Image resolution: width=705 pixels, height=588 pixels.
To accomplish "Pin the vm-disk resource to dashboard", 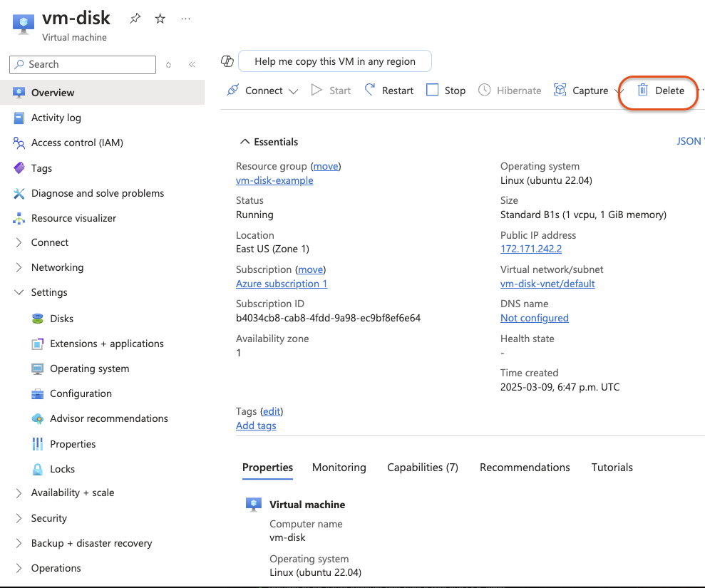I will tap(135, 19).
